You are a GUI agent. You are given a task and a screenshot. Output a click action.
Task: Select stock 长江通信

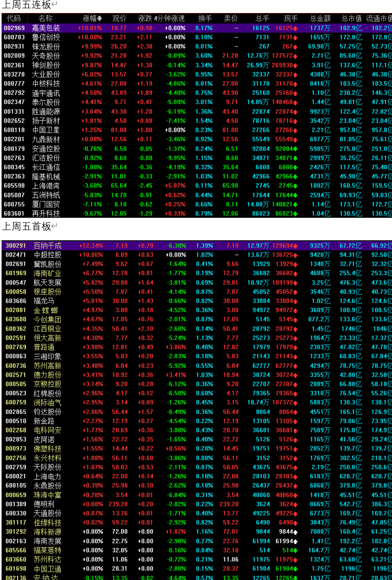point(46,167)
